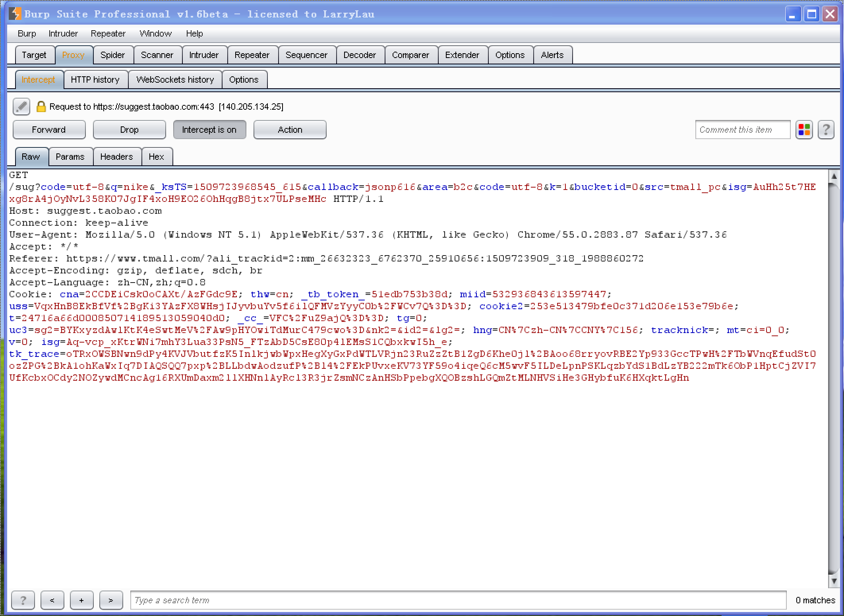The height and width of the screenshot is (616, 844).
Task: Switch to the Scanner tab
Action: point(157,55)
